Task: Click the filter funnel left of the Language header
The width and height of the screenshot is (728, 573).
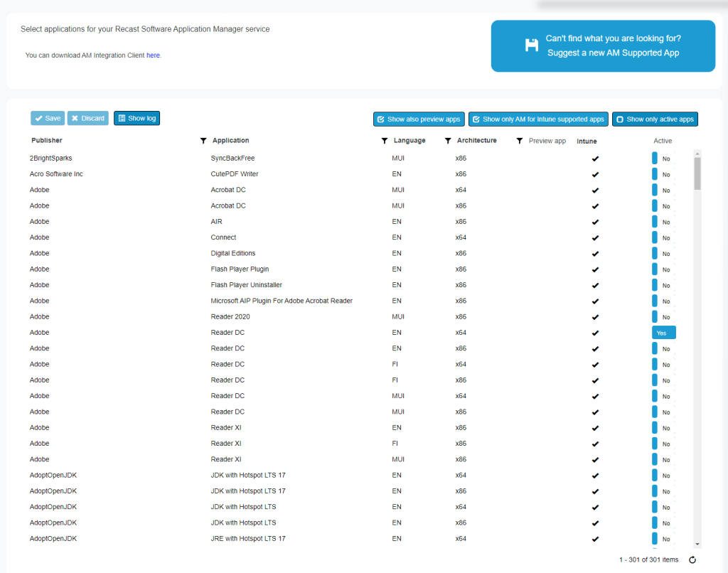Action: tap(385, 141)
